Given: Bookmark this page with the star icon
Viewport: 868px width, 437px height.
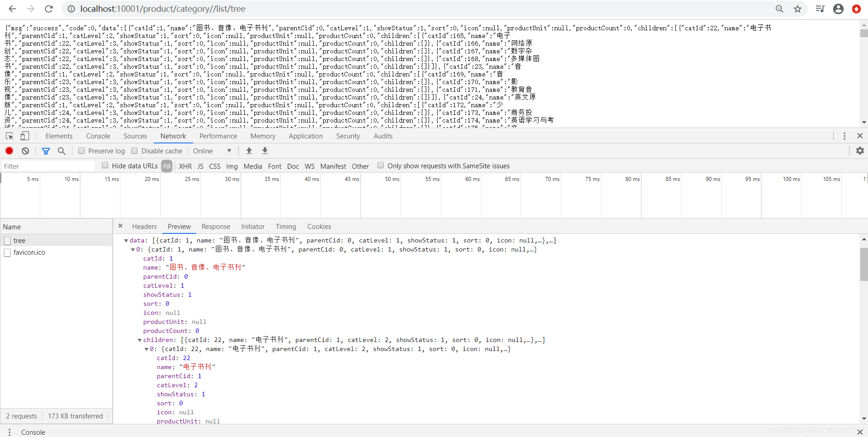Looking at the screenshot, I should point(797,9).
